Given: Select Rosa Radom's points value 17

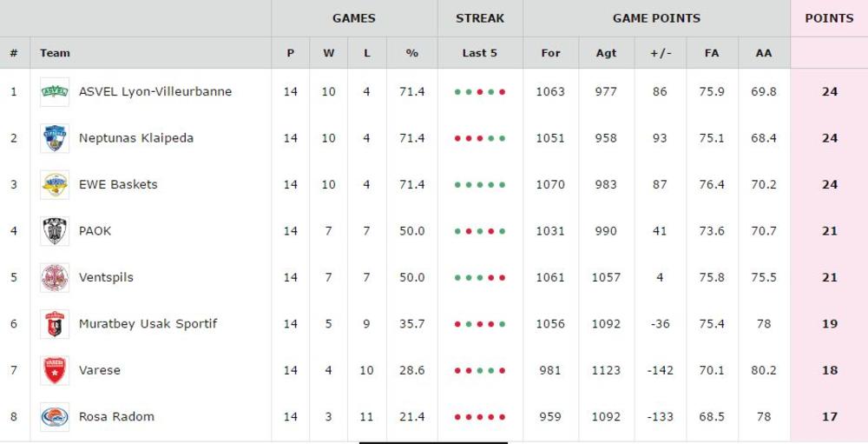Looking at the screenshot, I should tap(830, 417).
